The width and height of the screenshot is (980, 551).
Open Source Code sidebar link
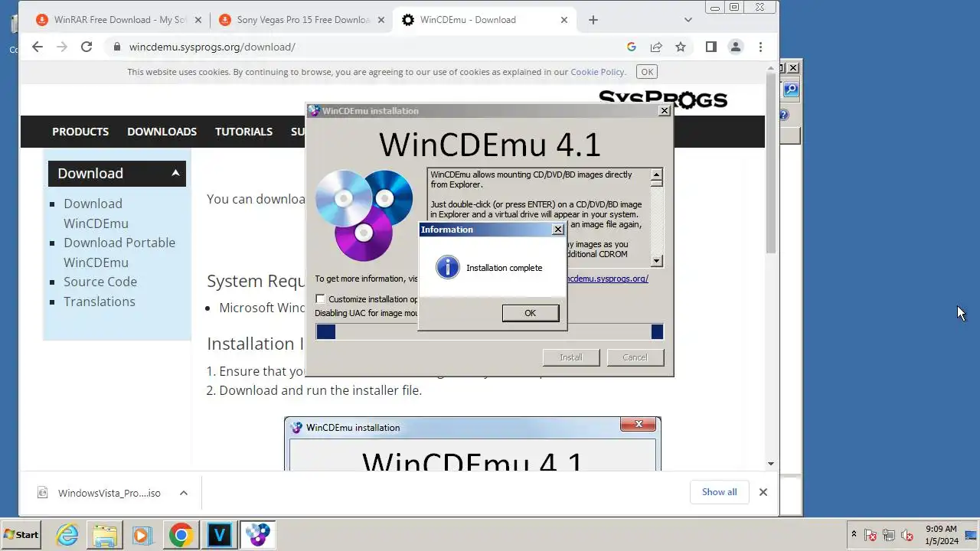coord(100,282)
